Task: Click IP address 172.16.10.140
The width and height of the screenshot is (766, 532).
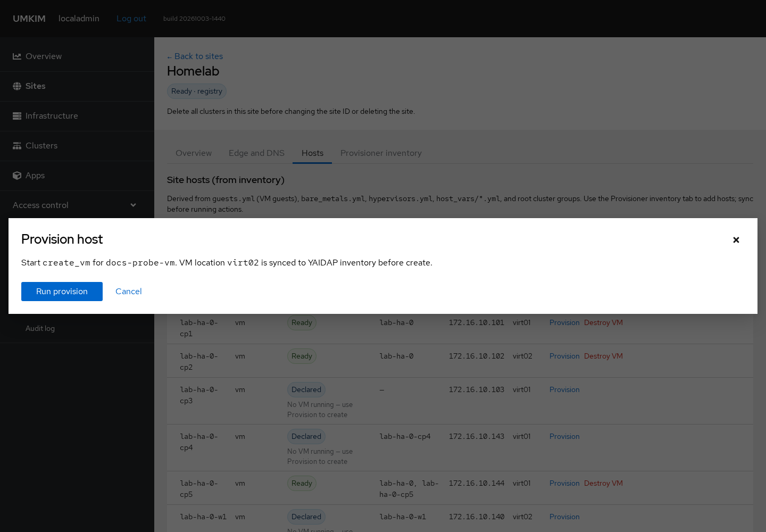Action: (476, 517)
